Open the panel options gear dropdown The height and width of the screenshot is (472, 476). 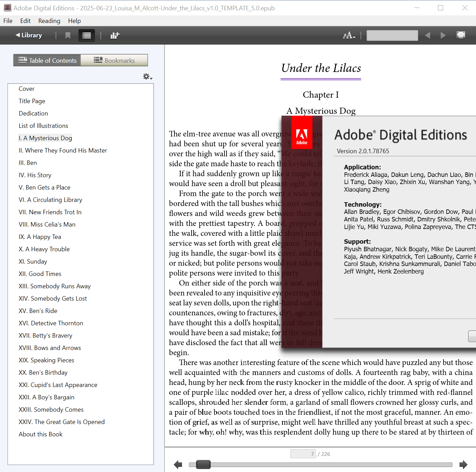pos(147,77)
